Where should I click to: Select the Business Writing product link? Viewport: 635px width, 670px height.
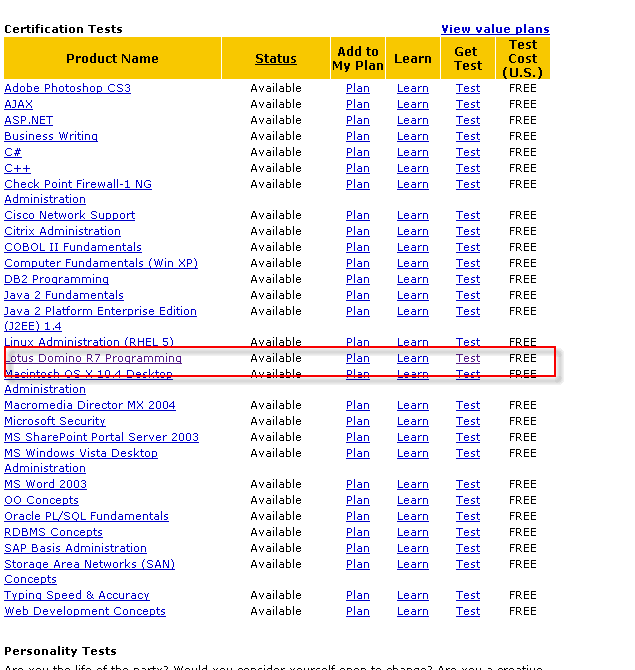[x=51, y=136]
